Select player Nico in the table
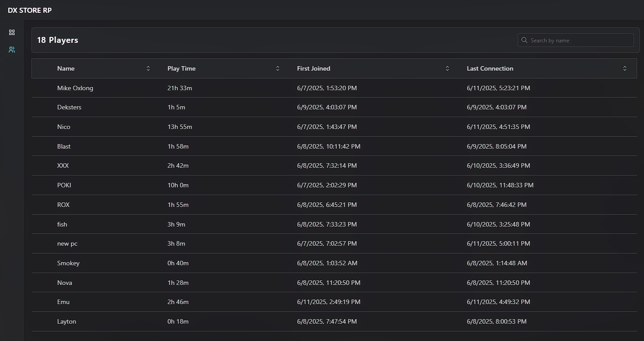The image size is (644, 341). click(x=64, y=127)
